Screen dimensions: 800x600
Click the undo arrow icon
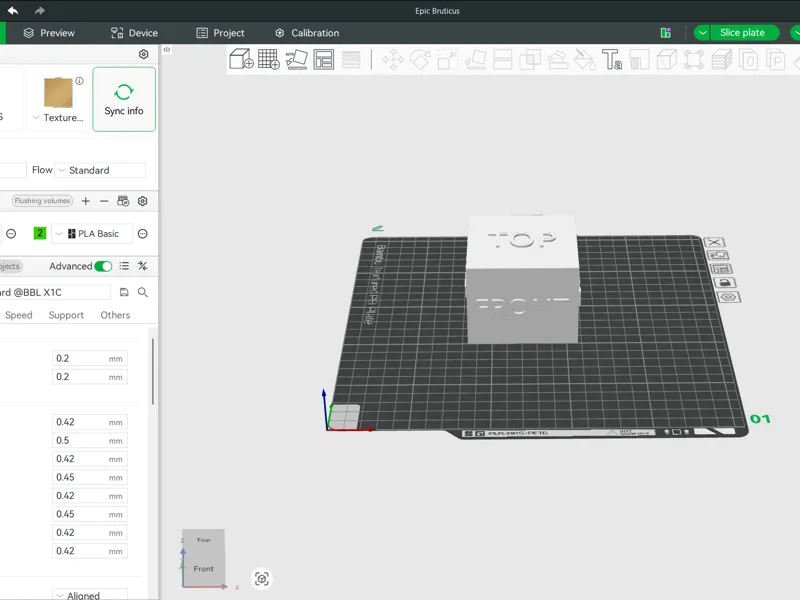[13, 10]
